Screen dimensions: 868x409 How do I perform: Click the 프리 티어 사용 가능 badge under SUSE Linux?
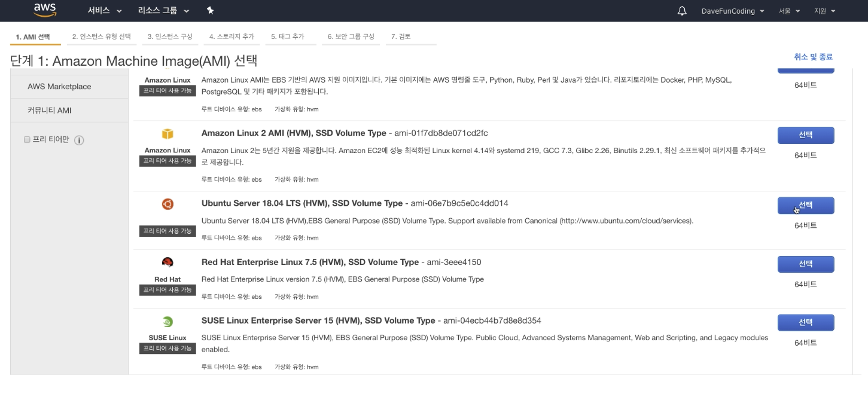167,348
